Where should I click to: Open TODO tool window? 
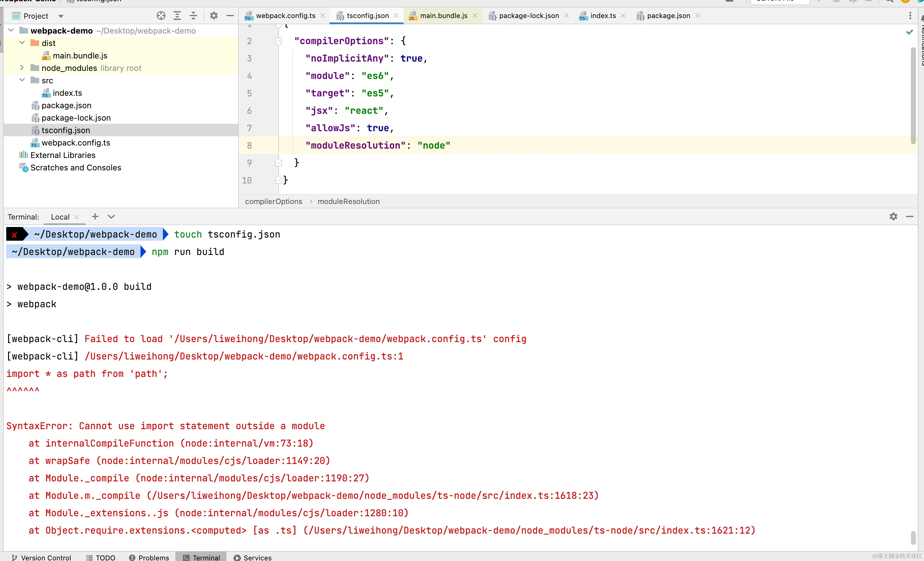pyautogui.click(x=100, y=557)
